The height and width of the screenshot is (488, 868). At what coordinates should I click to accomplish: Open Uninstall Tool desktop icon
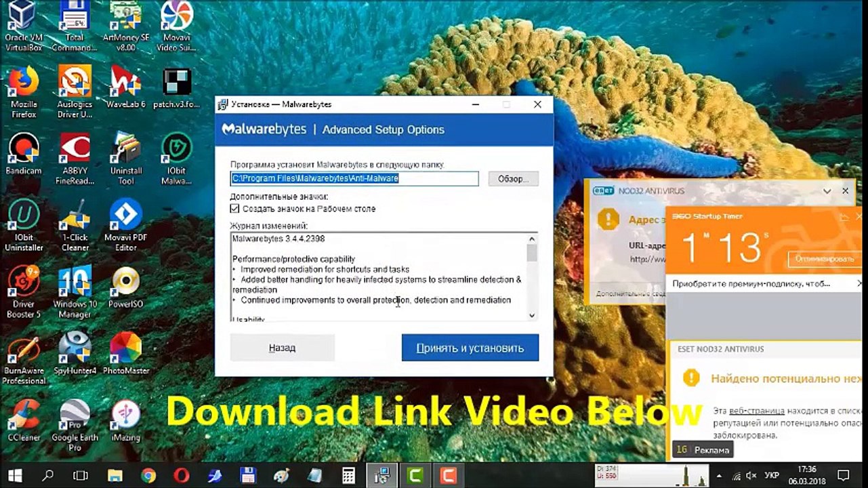click(125, 159)
